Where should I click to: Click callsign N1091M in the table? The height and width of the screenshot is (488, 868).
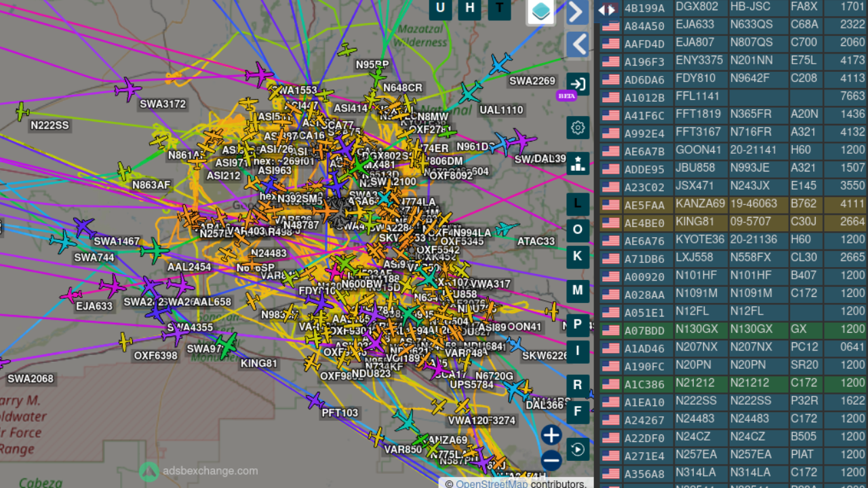coord(696,294)
